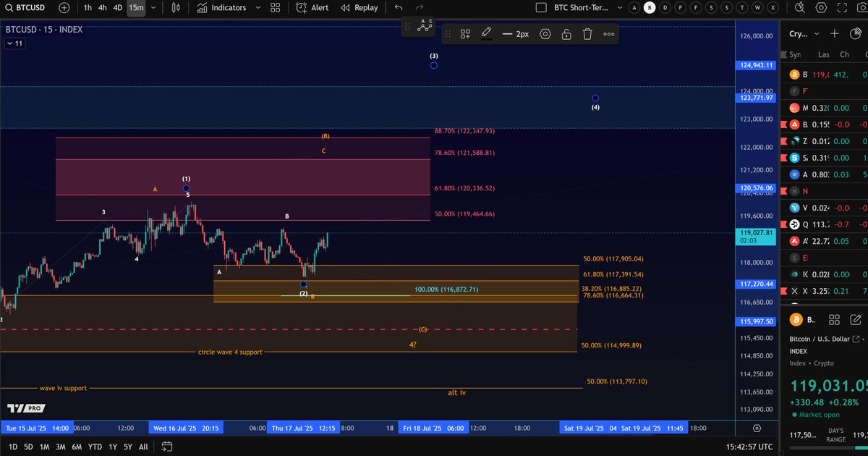
Task: Create a new Alert
Action: click(x=313, y=7)
